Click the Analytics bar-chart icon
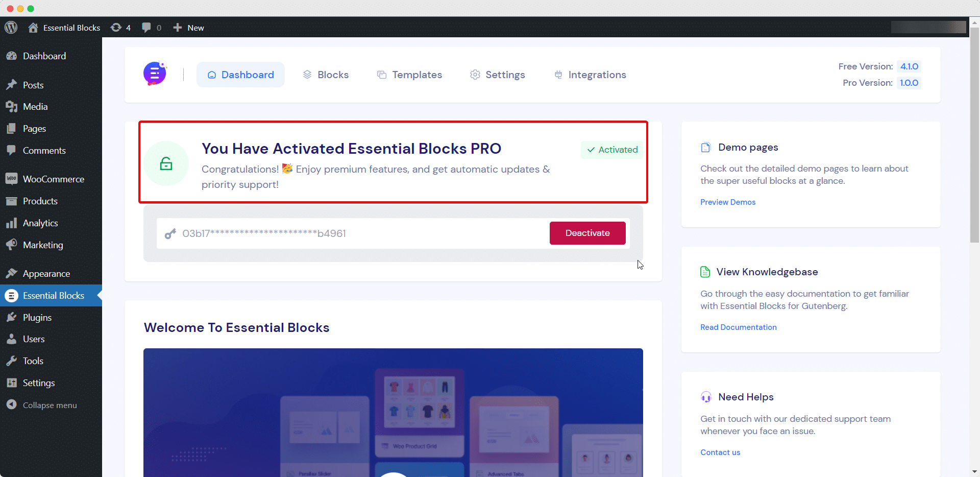 11,223
